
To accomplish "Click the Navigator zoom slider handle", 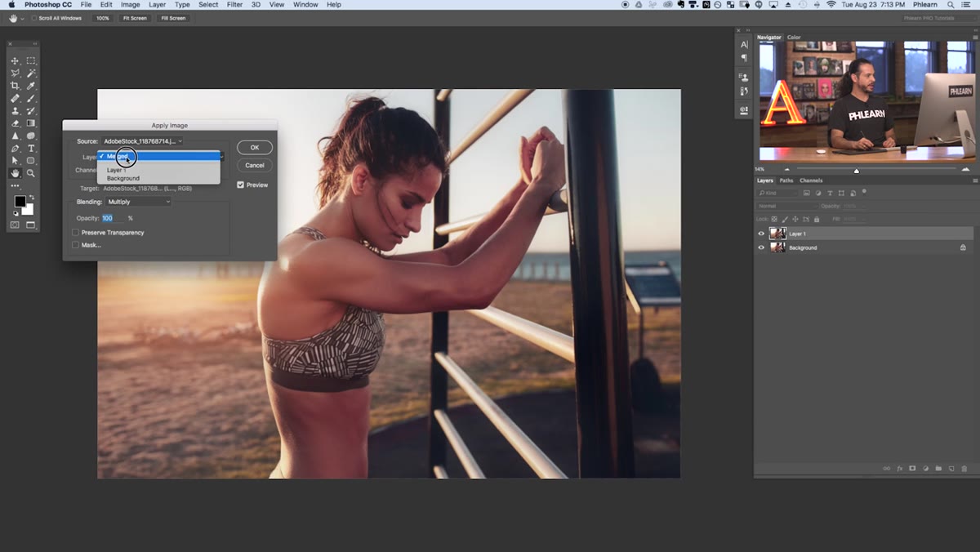I will coord(857,170).
